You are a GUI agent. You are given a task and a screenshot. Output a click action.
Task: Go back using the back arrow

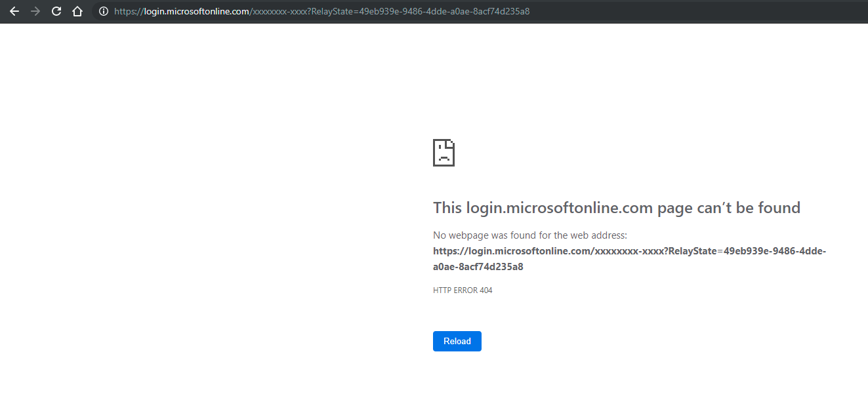14,11
